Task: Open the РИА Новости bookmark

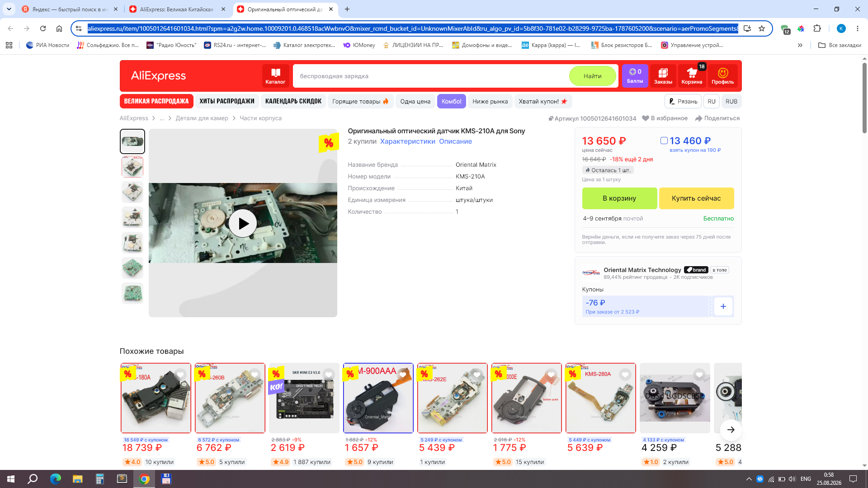Action: pos(47,45)
